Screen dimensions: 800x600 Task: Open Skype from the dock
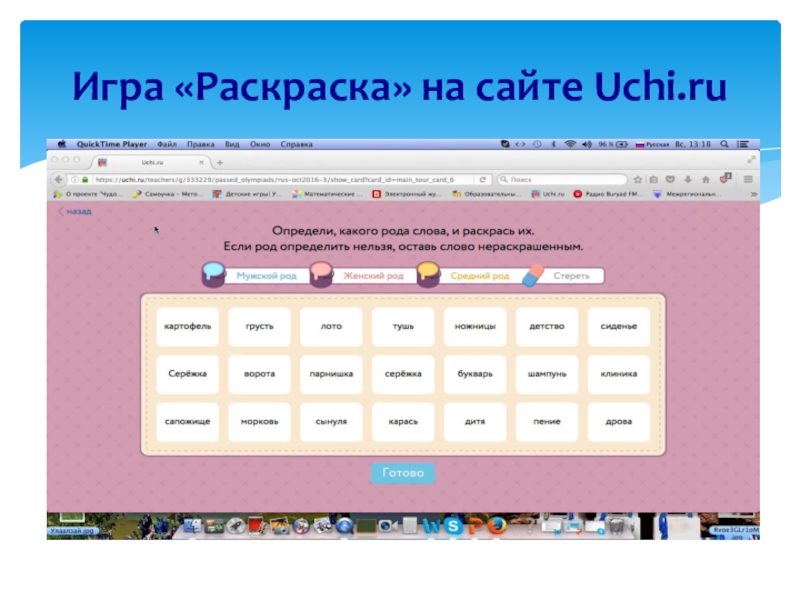point(453,526)
